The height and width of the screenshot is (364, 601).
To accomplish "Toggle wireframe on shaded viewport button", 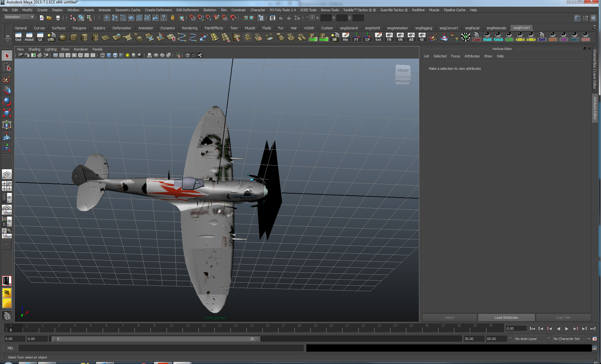I will (115, 55).
